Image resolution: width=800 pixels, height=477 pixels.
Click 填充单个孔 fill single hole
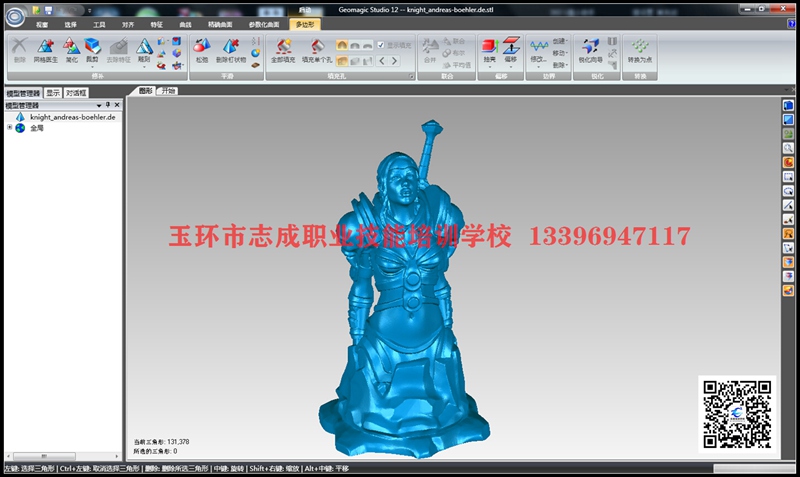tap(317, 51)
